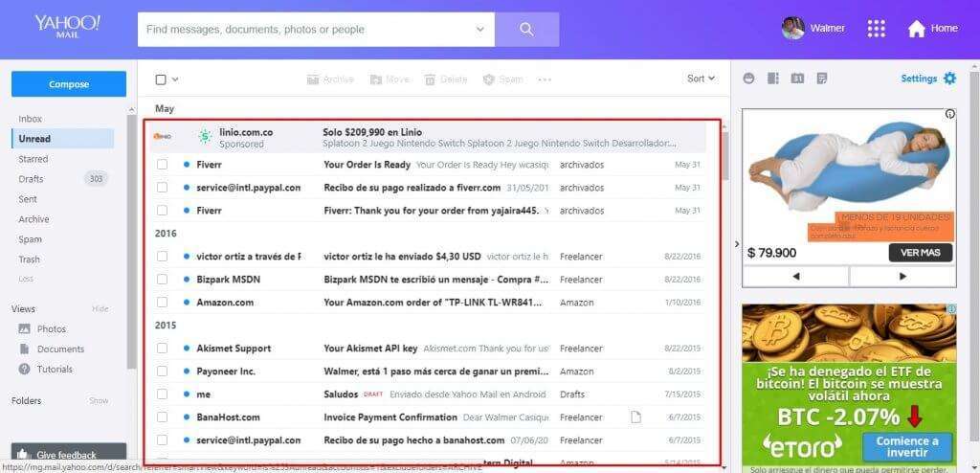The width and height of the screenshot is (980, 473).
Task: Open the search options dropdown arrow
Action: click(480, 30)
